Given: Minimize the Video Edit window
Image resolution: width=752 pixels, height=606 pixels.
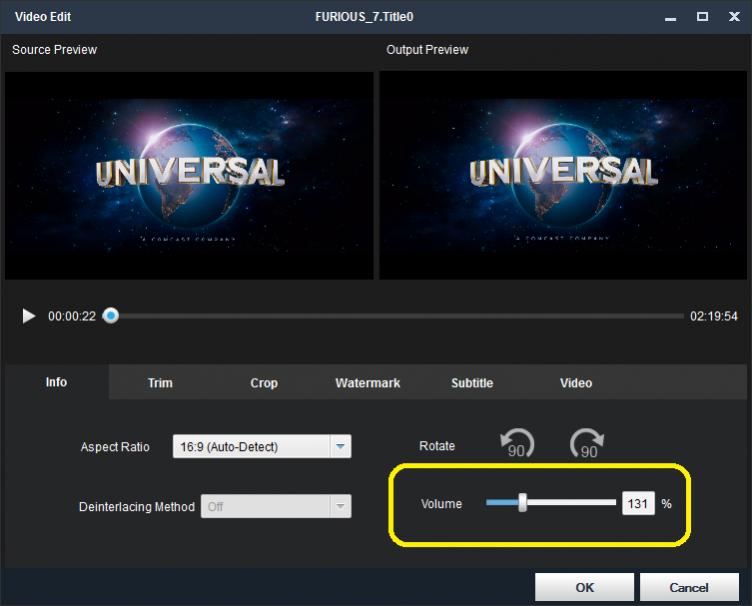Looking at the screenshot, I should [670, 17].
